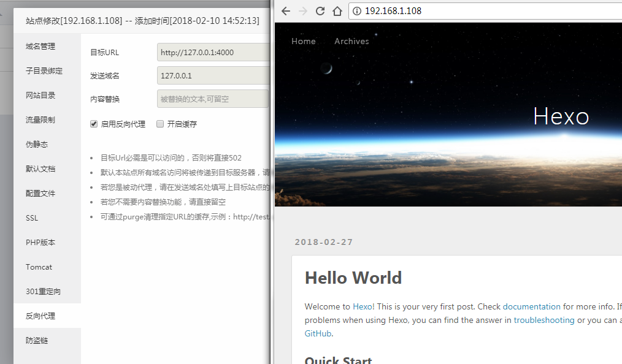Select the Tomcat tab
622x364 pixels.
47,267
